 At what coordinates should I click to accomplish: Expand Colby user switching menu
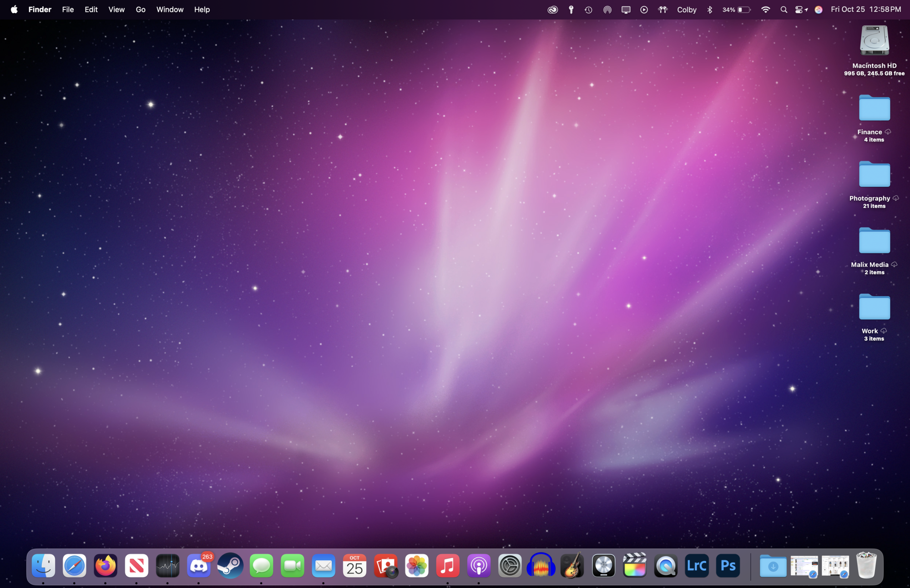[687, 10]
